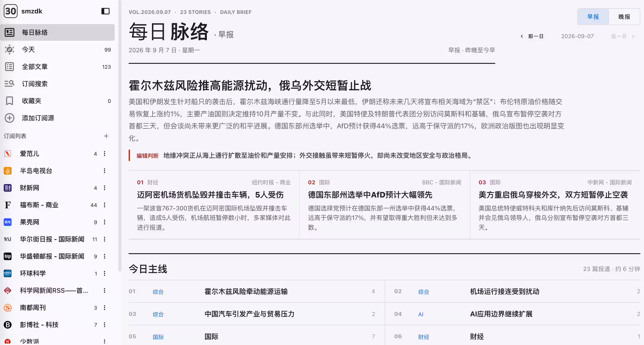Click the 华盛顿邮报 wp feed icon
Viewport: 644px width, 345px height.
8,256
